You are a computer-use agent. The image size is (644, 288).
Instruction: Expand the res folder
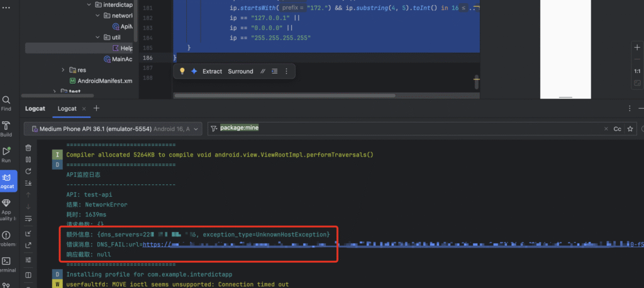64,70
